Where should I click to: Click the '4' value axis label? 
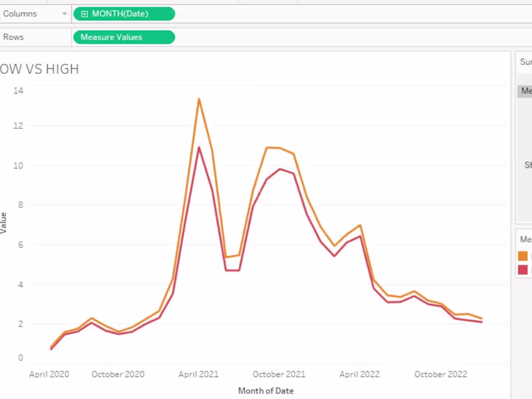pos(21,285)
